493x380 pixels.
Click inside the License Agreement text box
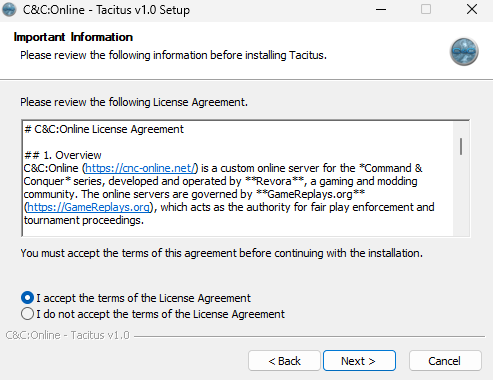click(x=238, y=178)
